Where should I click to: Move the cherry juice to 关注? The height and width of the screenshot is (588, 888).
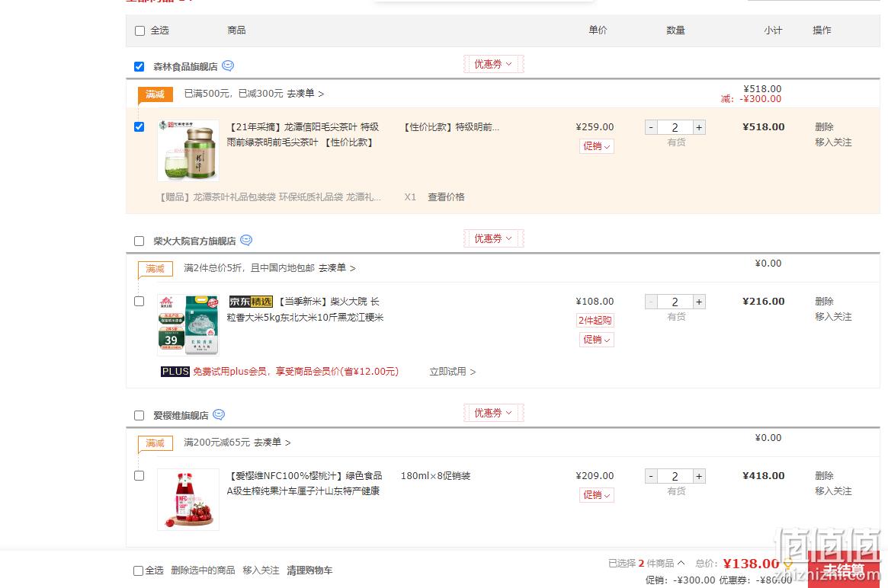point(833,491)
